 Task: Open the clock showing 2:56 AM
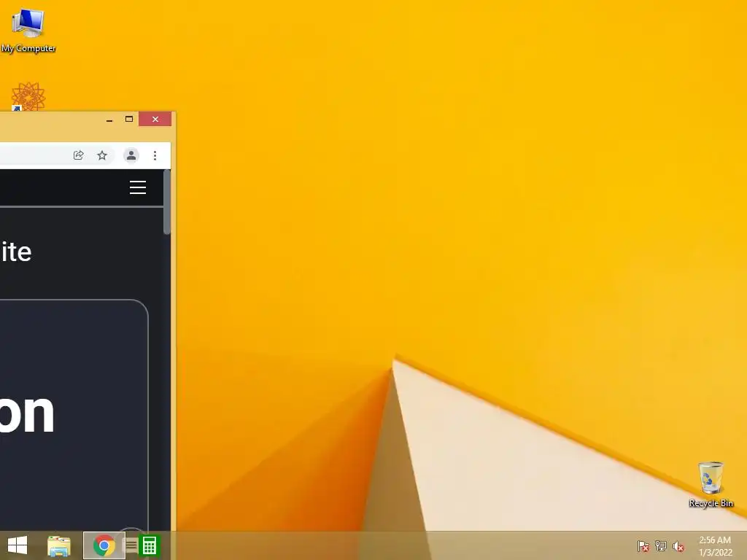[715, 546]
